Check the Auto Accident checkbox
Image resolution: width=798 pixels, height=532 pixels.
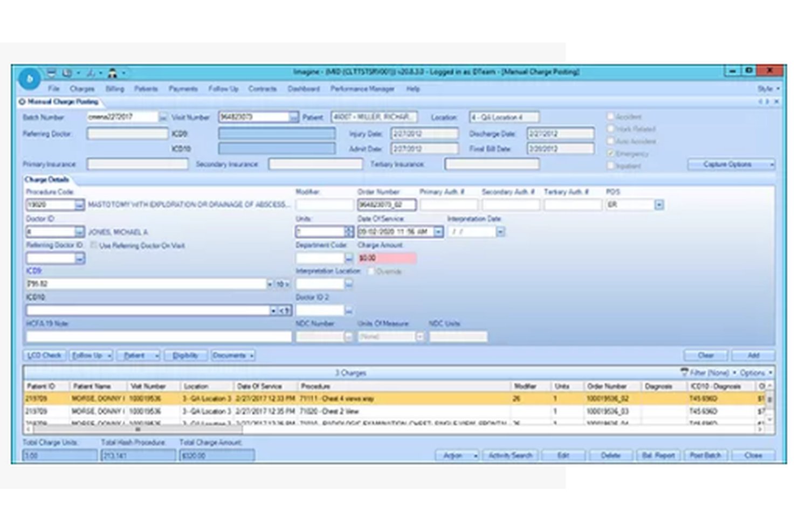[610, 141]
